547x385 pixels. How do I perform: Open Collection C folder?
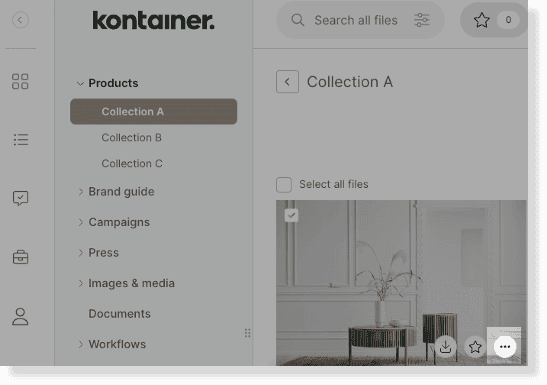(132, 163)
